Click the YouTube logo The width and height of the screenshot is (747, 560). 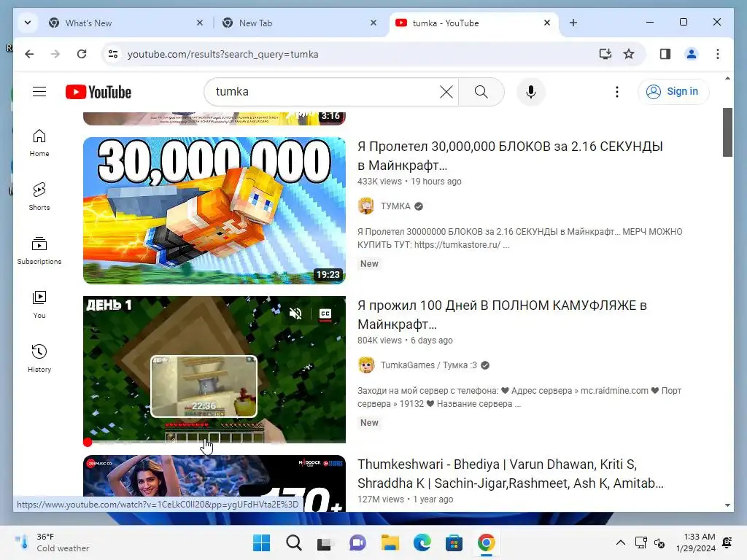point(98,92)
